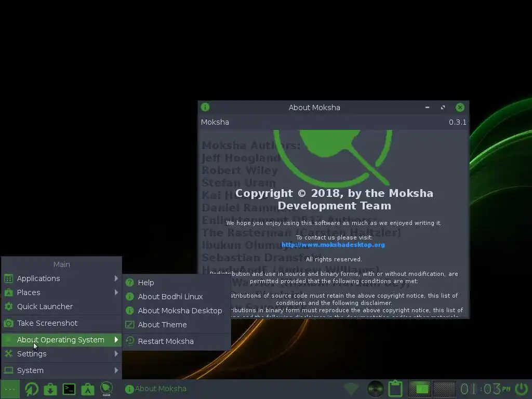Switch to the first virtual desktop
Viewport: 532px width, 399px height.
coord(419,389)
